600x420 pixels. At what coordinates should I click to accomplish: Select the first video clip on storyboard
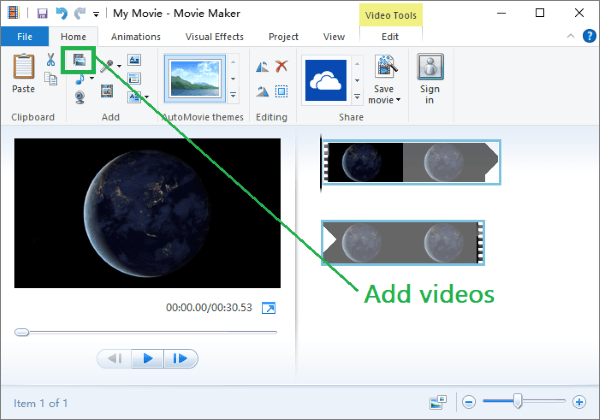411,162
